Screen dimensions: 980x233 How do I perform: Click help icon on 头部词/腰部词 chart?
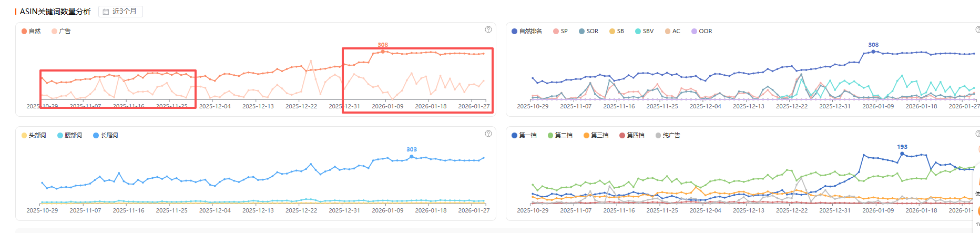click(488, 134)
